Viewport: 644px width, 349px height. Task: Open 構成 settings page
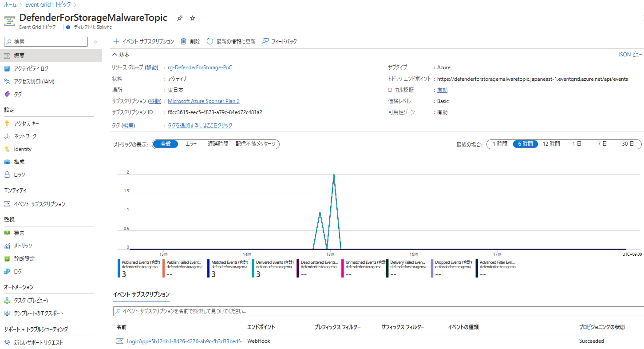pyautogui.click(x=19, y=162)
